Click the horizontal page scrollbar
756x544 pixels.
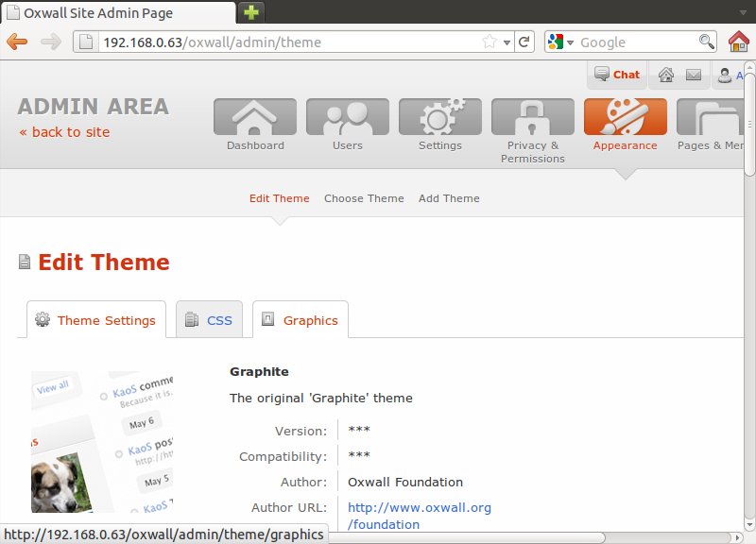pyautogui.click(x=467, y=537)
